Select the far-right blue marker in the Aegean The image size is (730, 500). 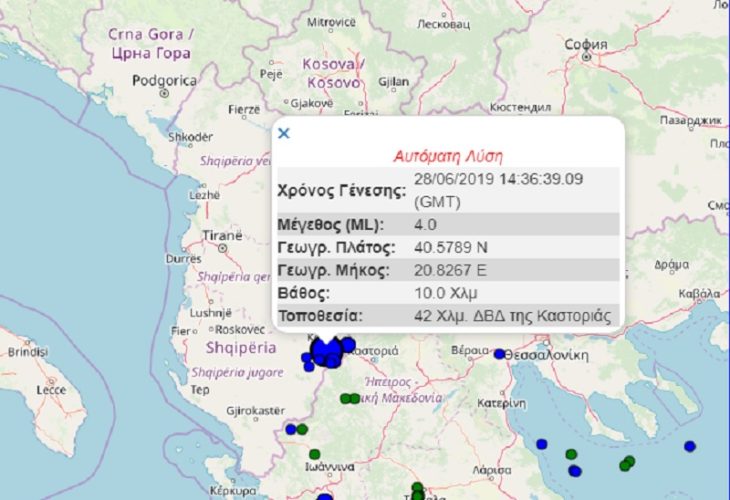point(689,446)
